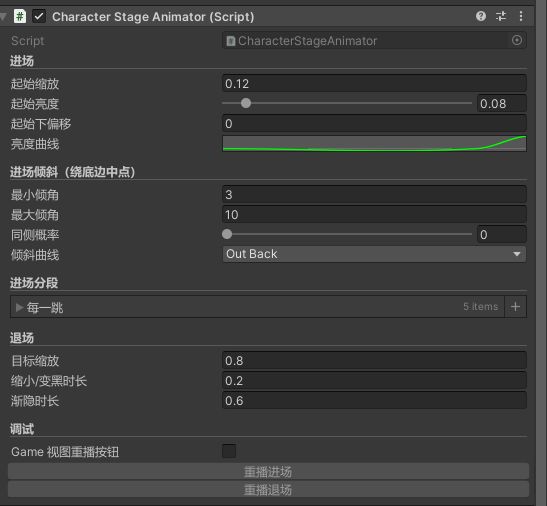Open component presets slider icon

[x=501, y=16]
